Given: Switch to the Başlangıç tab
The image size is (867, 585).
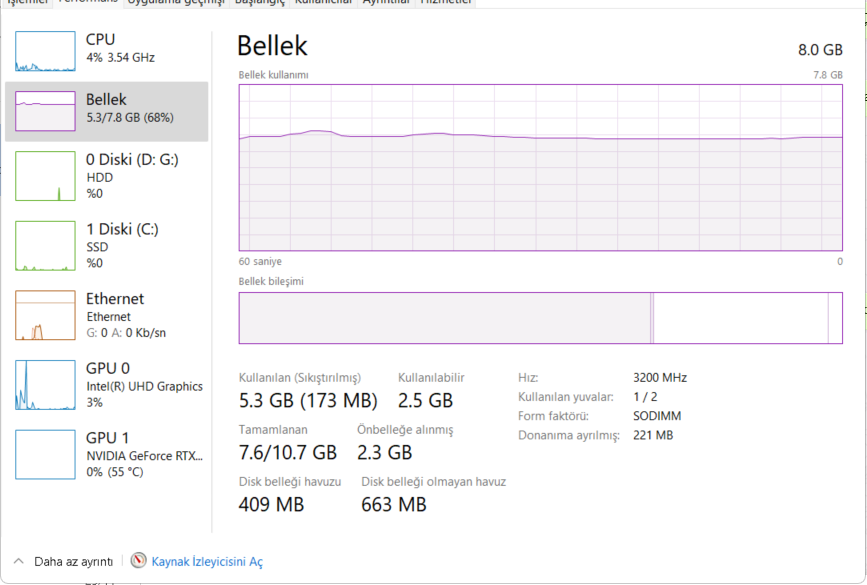Looking at the screenshot, I should point(260,2).
